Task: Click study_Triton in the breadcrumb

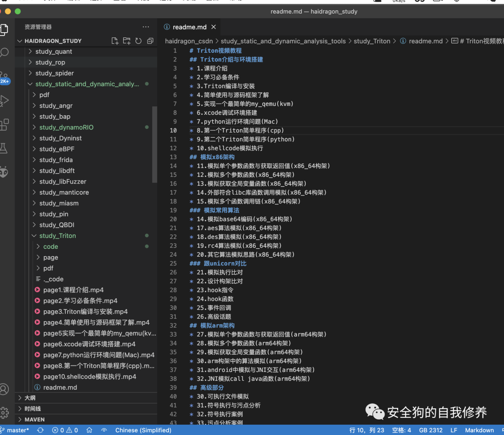Action: 372,41
